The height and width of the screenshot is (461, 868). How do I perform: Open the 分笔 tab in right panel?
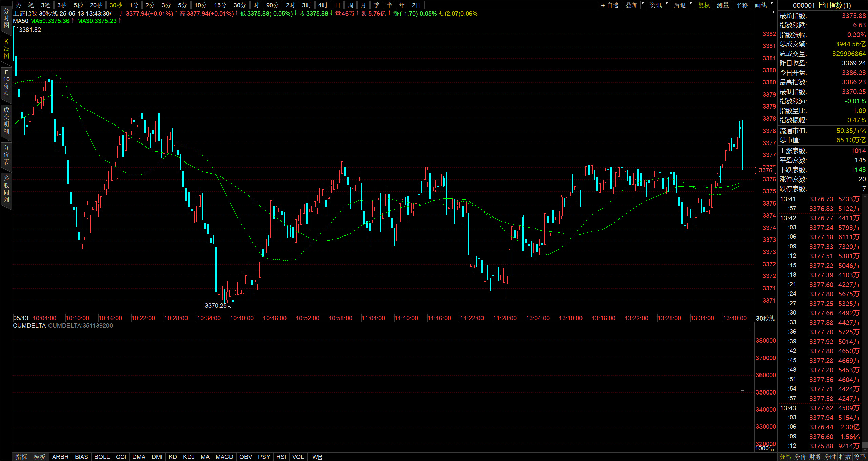pos(785,457)
